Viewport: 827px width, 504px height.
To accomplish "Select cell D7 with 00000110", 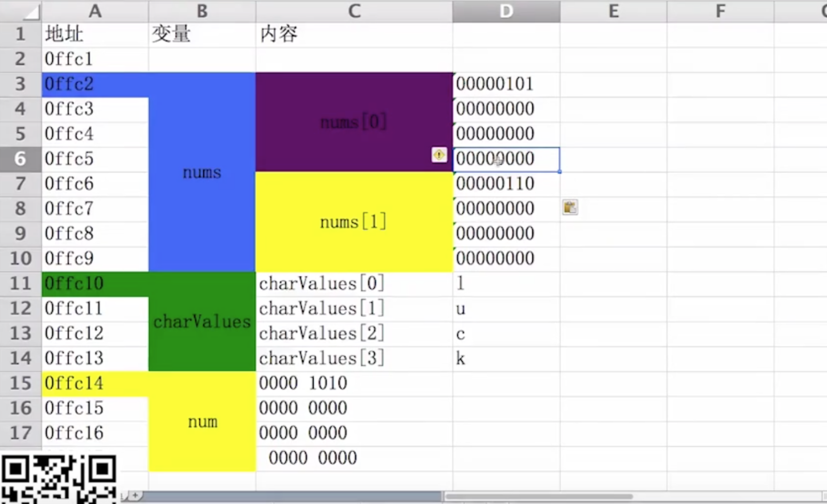I will [506, 184].
